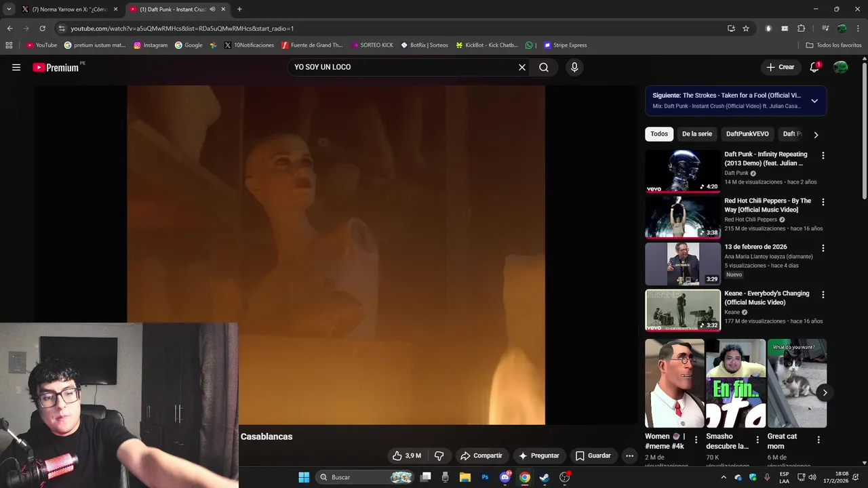The width and height of the screenshot is (868, 488).
Task: Open the Infinity Repeating video thumbnail
Action: [683, 171]
